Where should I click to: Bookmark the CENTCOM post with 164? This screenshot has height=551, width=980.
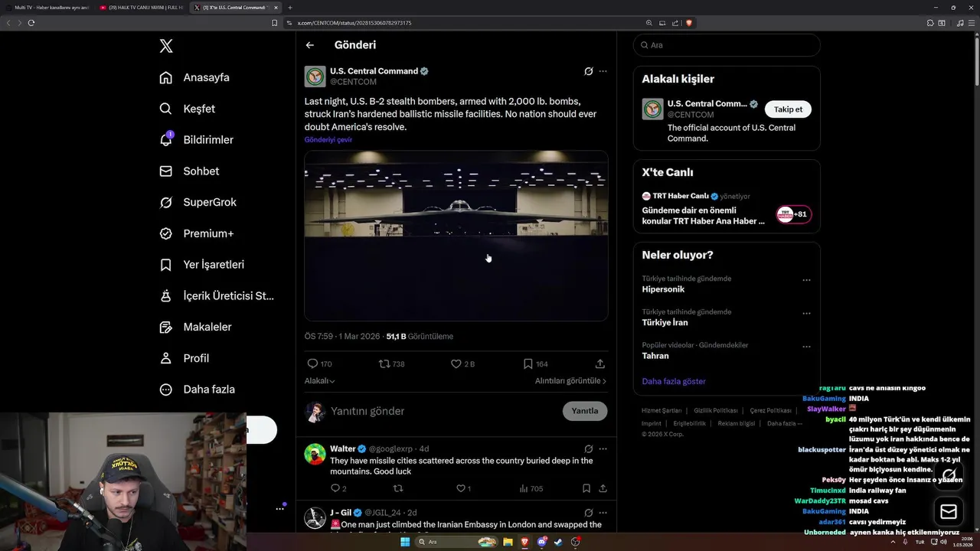click(528, 364)
